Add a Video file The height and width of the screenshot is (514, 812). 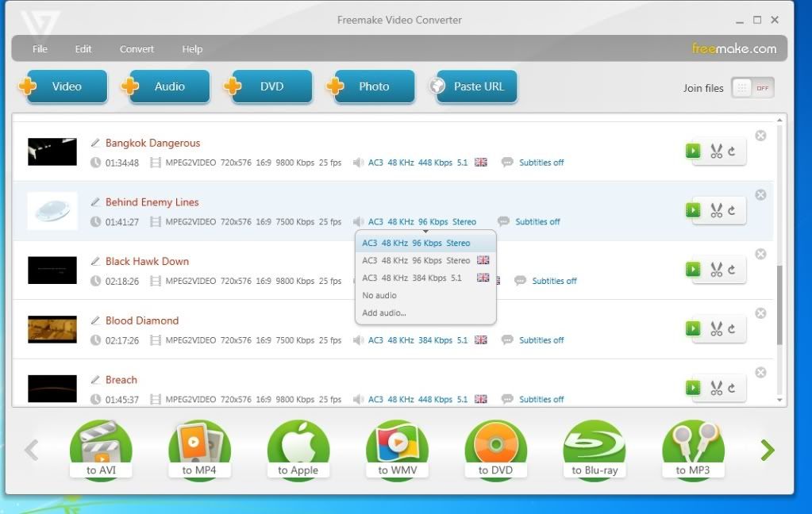(63, 86)
